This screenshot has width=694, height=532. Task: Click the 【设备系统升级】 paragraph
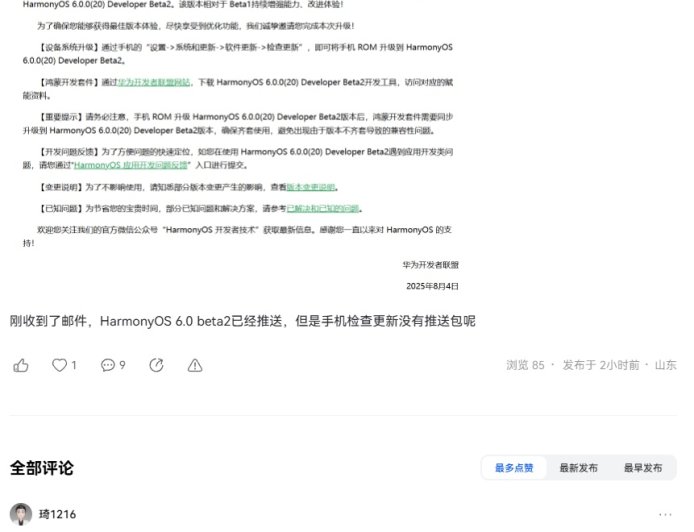(x=238, y=54)
